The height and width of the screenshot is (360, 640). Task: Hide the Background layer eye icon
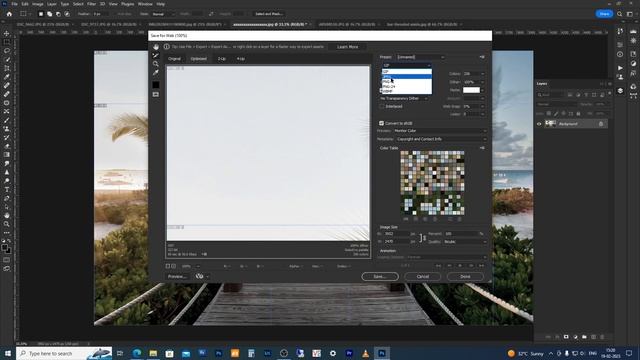[539, 124]
